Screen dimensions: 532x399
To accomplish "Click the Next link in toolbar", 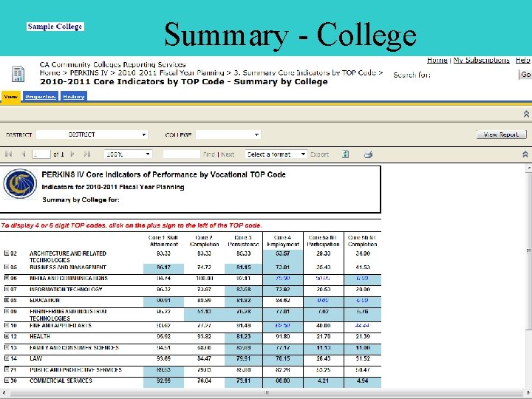I will coord(228,154).
